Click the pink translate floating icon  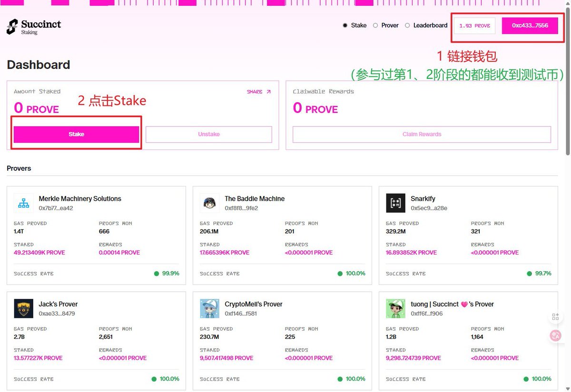[x=555, y=335]
